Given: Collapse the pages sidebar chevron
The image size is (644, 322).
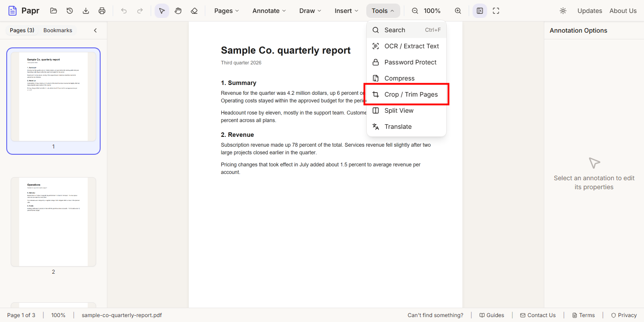Looking at the screenshot, I should click(x=95, y=30).
